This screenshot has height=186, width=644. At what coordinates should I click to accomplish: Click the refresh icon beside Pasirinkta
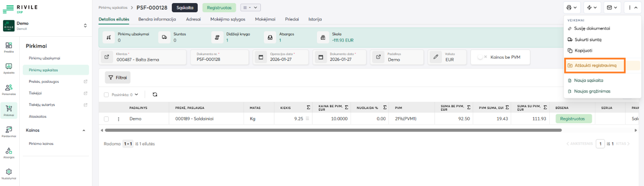click(x=155, y=94)
